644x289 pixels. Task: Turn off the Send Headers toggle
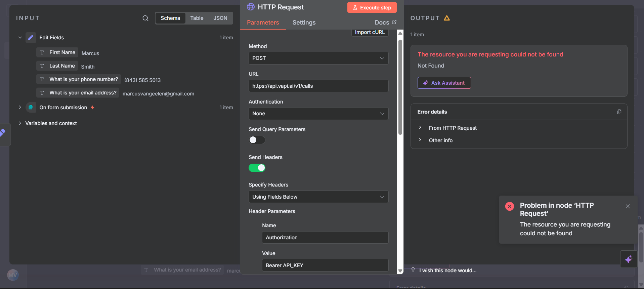257,168
